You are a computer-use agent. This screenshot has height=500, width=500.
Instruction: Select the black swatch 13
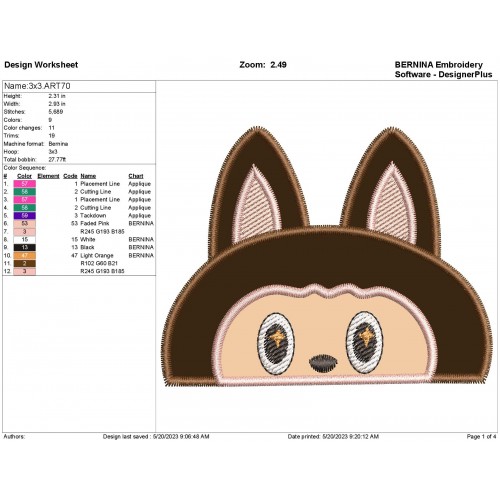pos(24,248)
